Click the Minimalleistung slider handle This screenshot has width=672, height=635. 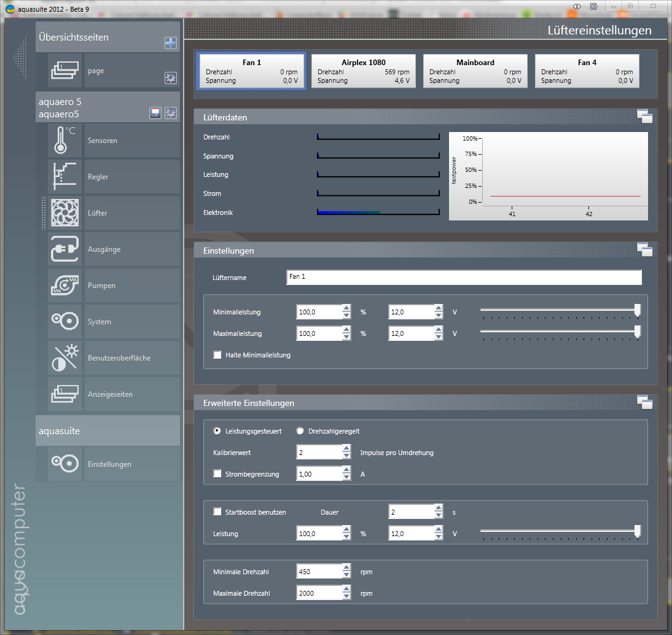point(638,311)
